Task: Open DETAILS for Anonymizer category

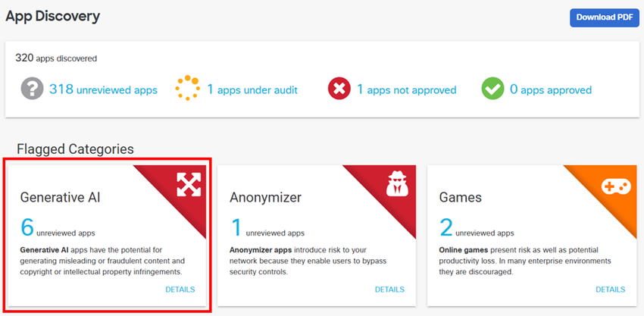Action: (389, 289)
